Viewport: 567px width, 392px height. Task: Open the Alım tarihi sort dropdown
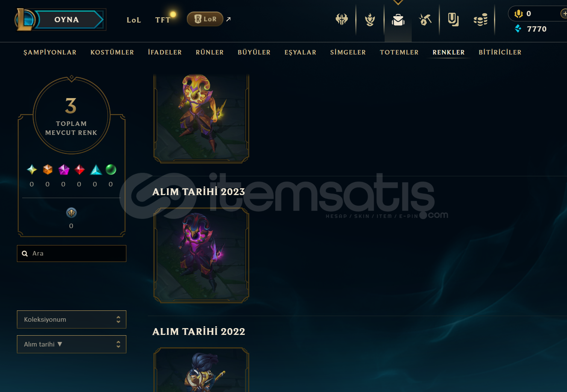71,344
